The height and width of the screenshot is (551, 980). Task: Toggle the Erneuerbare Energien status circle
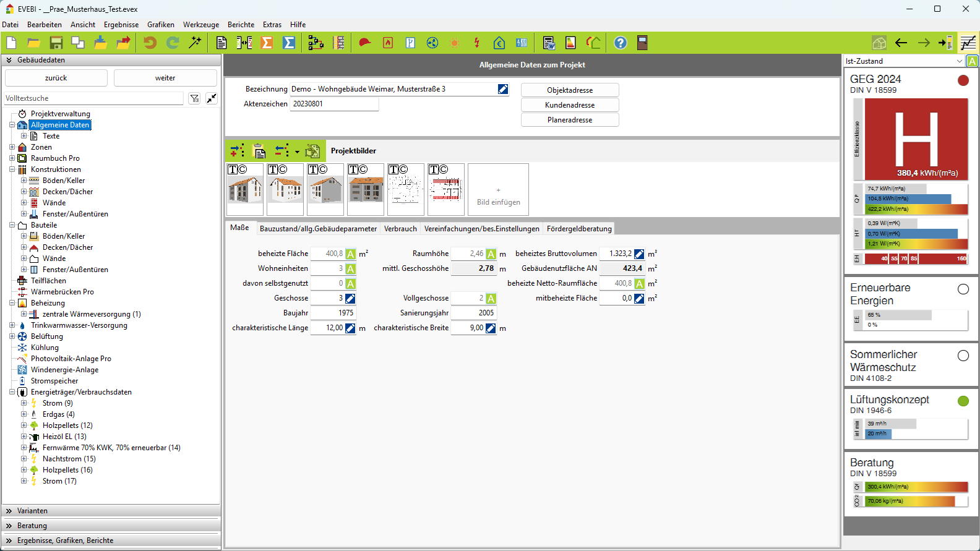pyautogui.click(x=963, y=289)
